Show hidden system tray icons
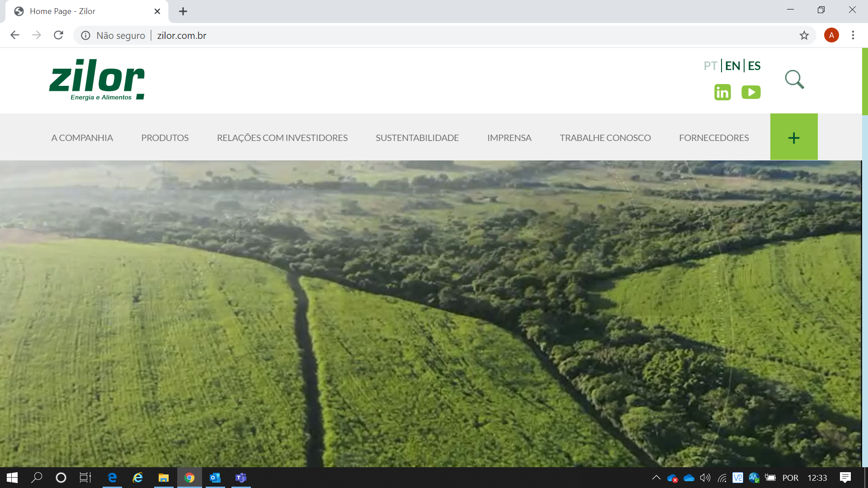 click(656, 478)
